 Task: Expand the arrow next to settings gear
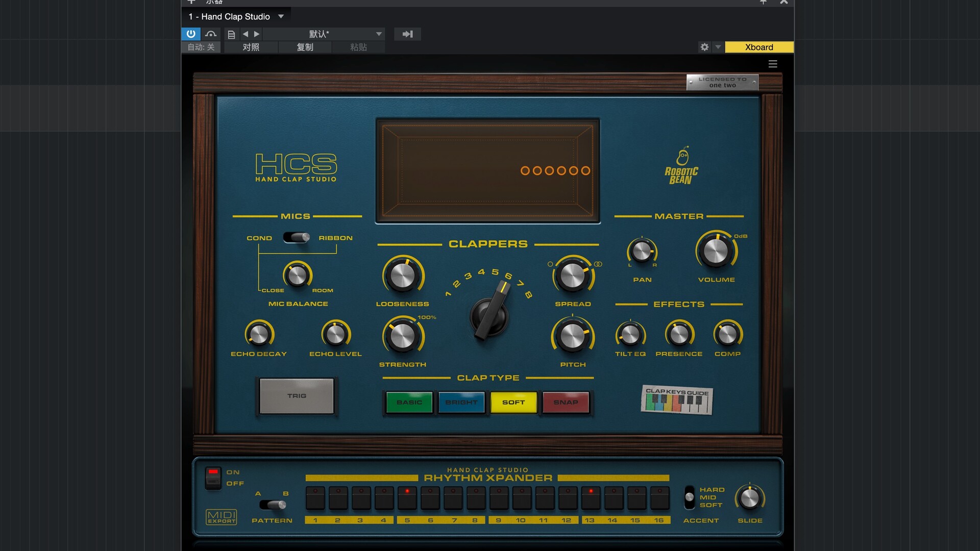click(x=718, y=47)
